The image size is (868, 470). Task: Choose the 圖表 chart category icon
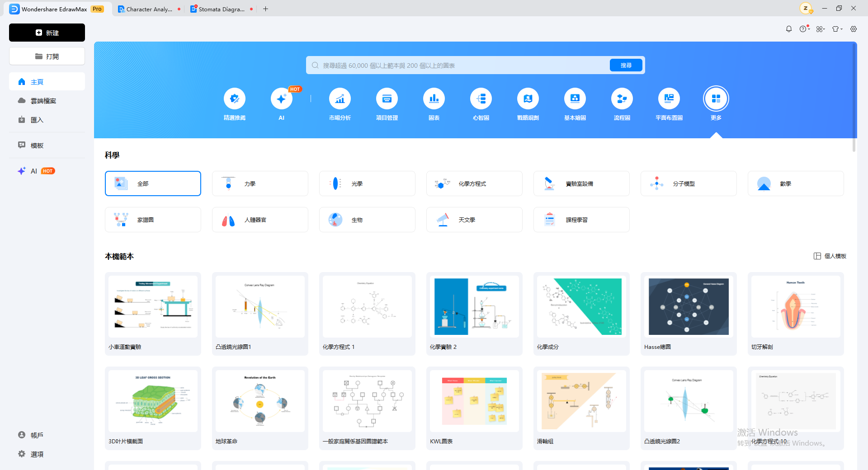click(x=434, y=99)
